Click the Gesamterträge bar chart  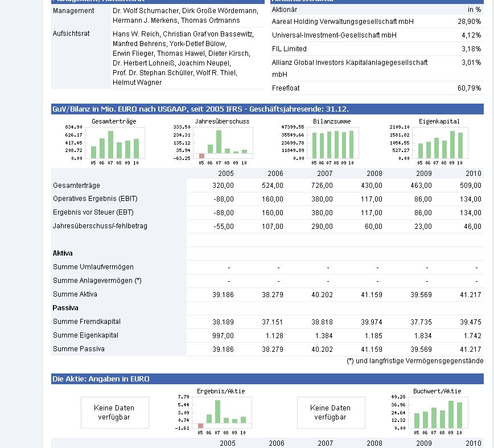click(x=105, y=142)
